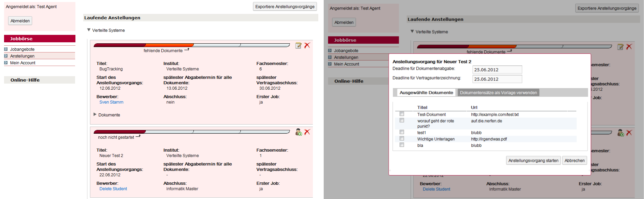Viewport: 644px width, 199px height.
Task: Click the '30.06.2012' contract date on undimmed page
Action: coord(270,88)
